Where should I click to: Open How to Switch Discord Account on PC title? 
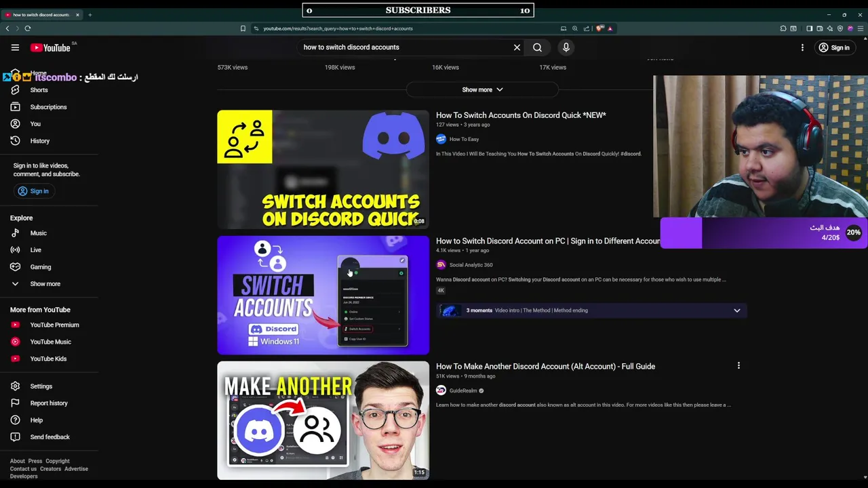pyautogui.click(x=548, y=241)
